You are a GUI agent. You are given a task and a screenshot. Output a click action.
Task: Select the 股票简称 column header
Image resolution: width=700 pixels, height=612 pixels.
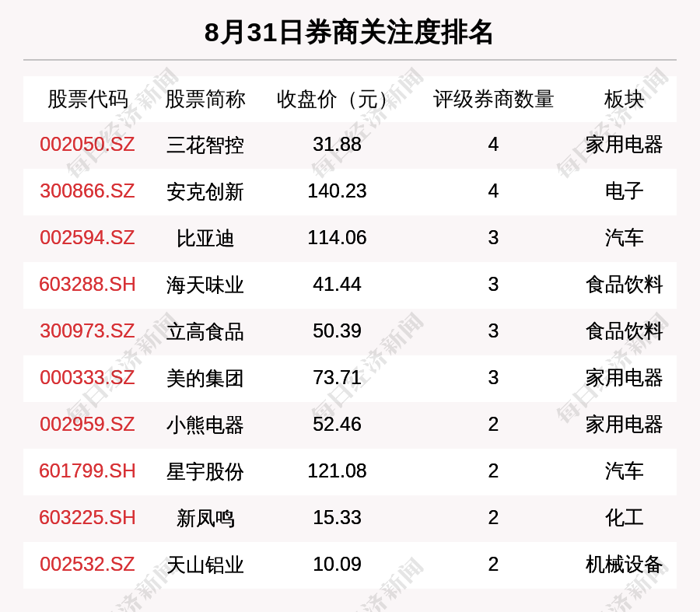click(x=205, y=99)
